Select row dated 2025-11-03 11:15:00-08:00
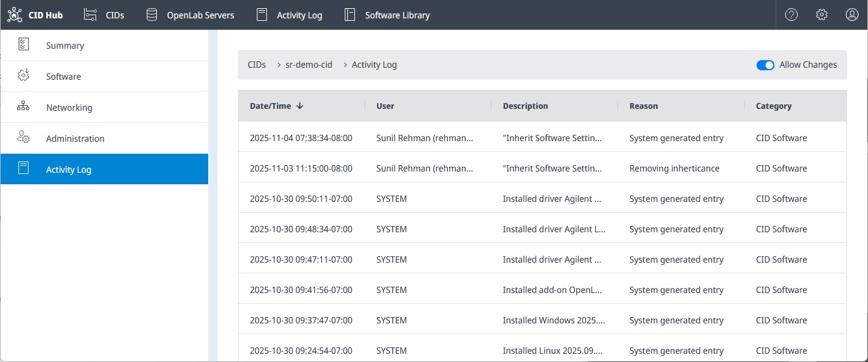This screenshot has height=362, width=868. click(x=542, y=168)
